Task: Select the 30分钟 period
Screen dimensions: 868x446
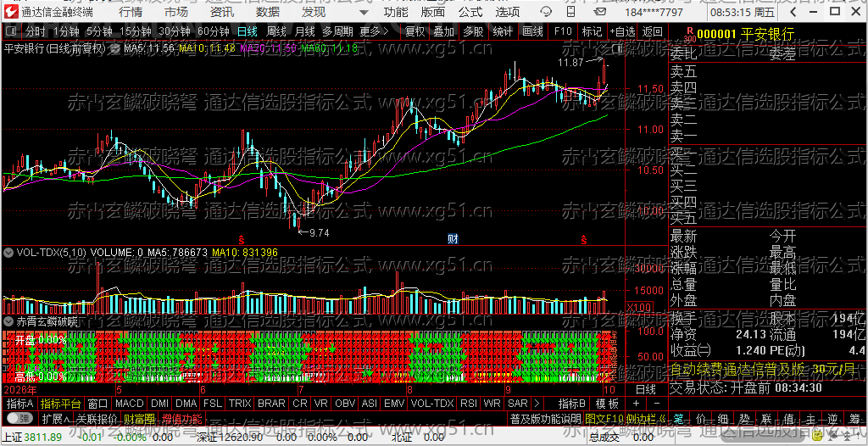Action: click(175, 32)
